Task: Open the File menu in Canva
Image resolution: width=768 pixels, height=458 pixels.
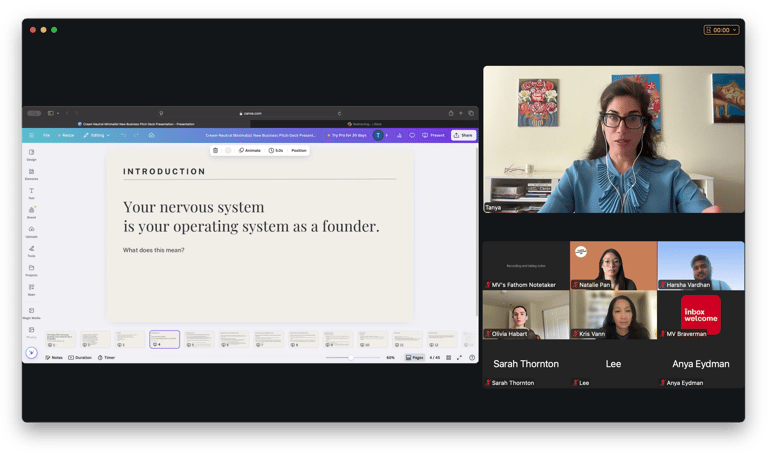Action: pyautogui.click(x=47, y=135)
